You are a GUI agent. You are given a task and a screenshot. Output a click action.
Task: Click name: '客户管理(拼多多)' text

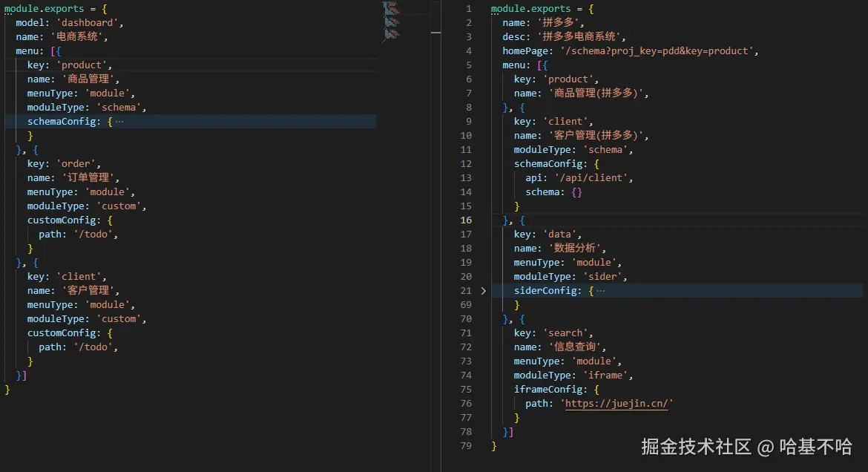(x=581, y=136)
